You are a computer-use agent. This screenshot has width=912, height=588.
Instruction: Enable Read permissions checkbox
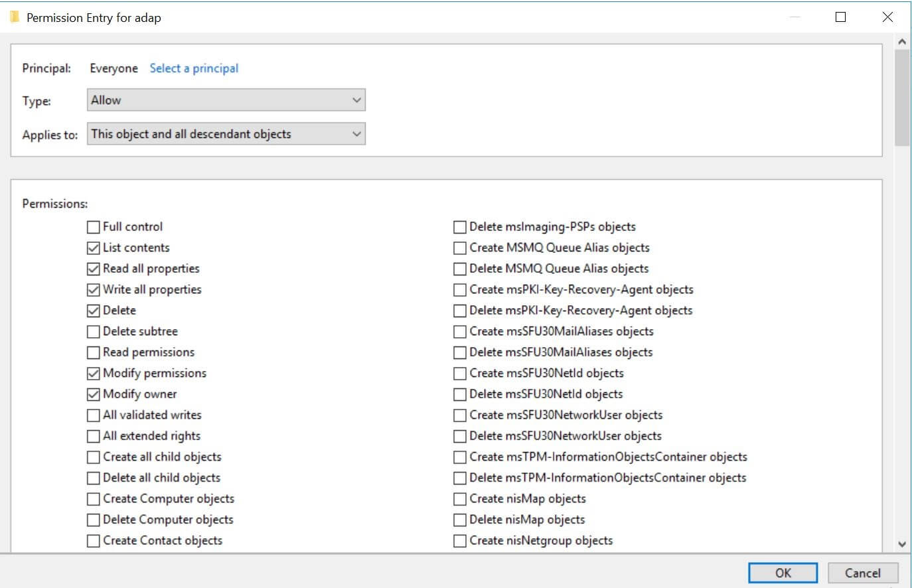click(x=94, y=352)
